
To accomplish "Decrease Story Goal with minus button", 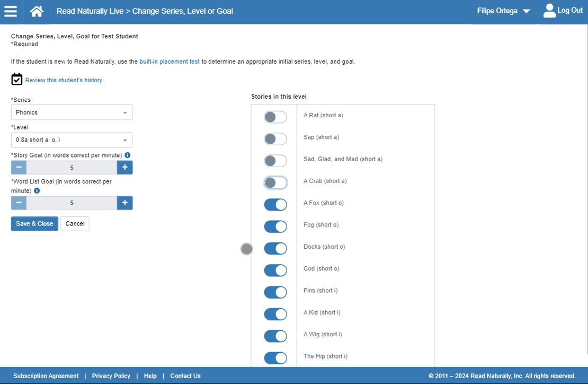I will pos(19,168).
